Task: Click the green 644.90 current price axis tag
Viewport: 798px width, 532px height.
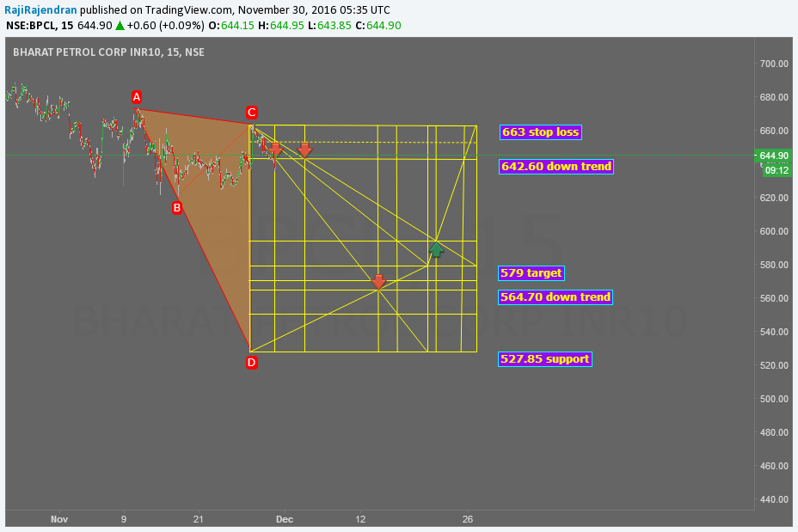Action: click(774, 156)
